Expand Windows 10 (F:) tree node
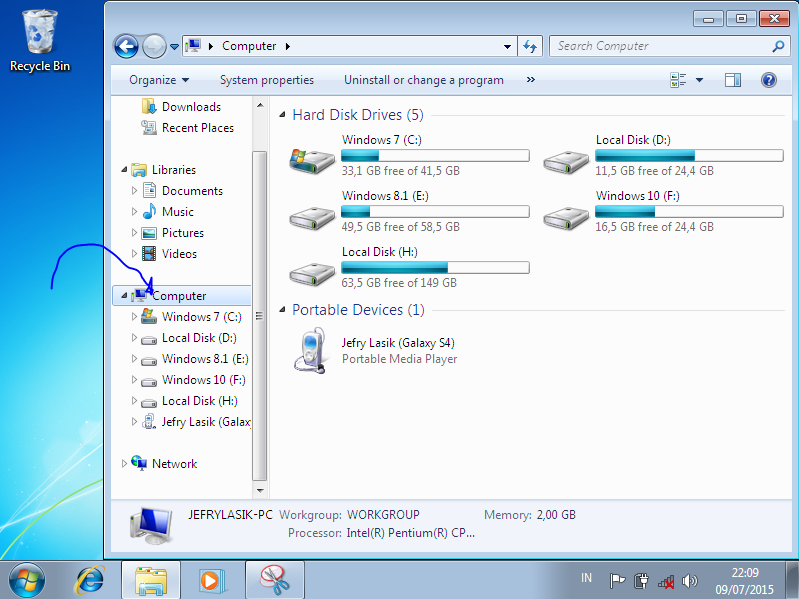Viewport: 799px width, 599px height. click(135, 379)
